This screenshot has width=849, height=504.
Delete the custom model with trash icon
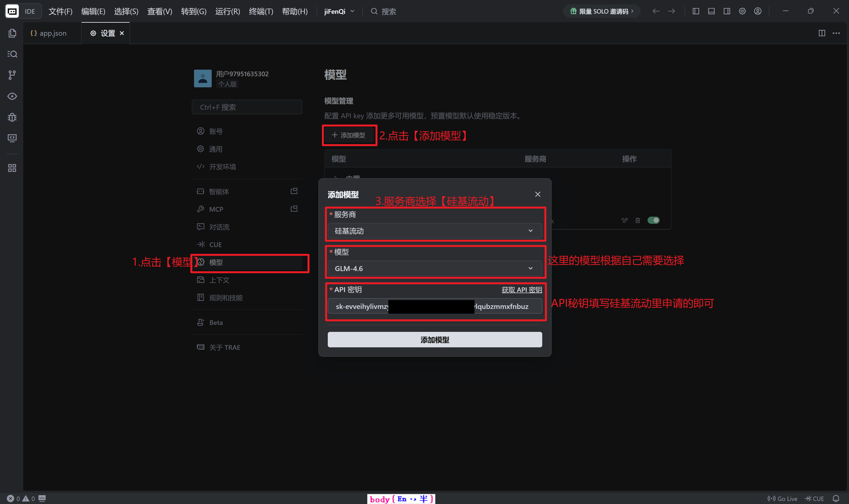coord(638,220)
